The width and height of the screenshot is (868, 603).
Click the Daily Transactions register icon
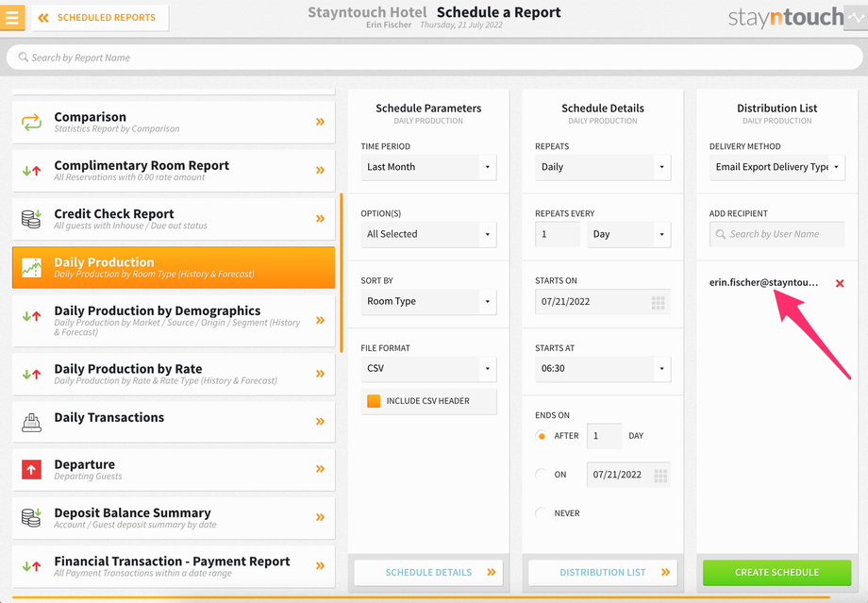(x=31, y=422)
